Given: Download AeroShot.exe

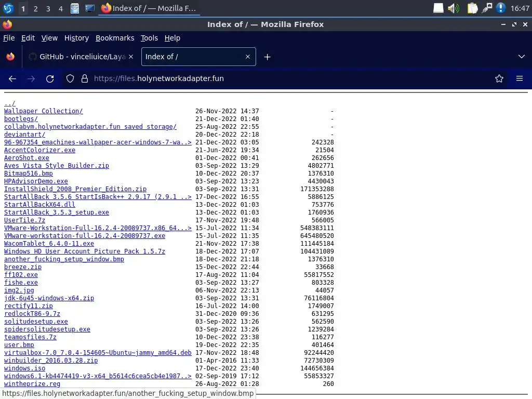Looking at the screenshot, I should (26, 158).
